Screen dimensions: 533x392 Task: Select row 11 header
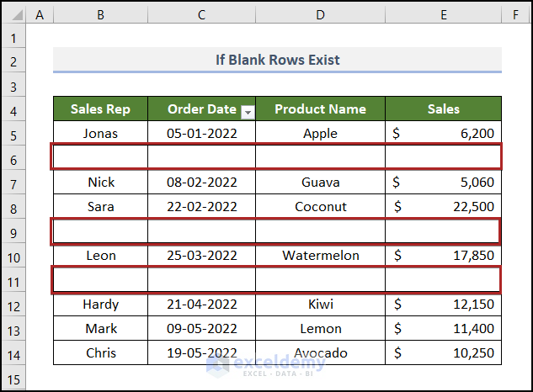(13, 280)
